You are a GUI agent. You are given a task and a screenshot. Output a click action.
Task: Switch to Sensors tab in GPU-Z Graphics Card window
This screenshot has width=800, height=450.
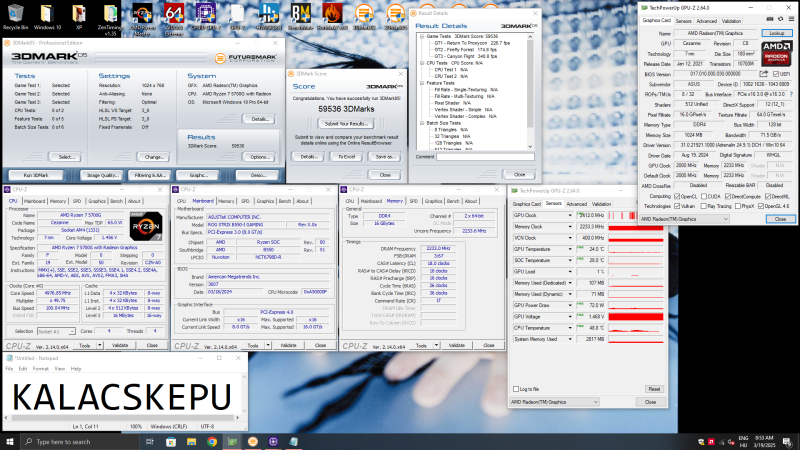[x=683, y=21]
